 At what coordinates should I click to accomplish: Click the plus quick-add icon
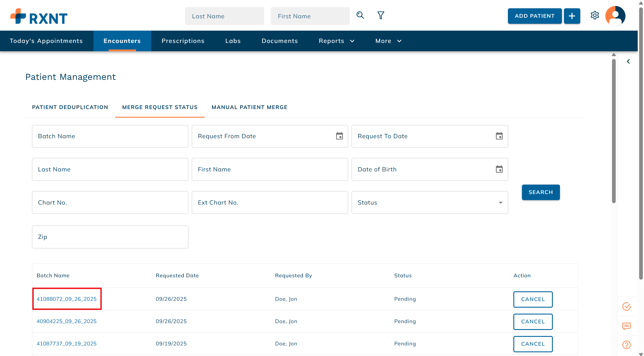pos(572,16)
